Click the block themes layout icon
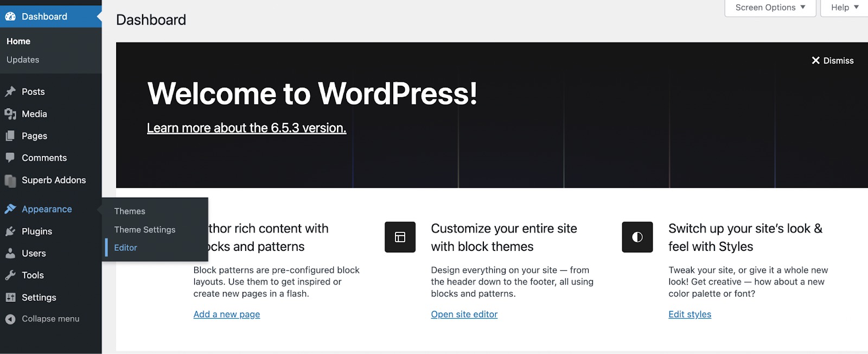 [x=400, y=237]
